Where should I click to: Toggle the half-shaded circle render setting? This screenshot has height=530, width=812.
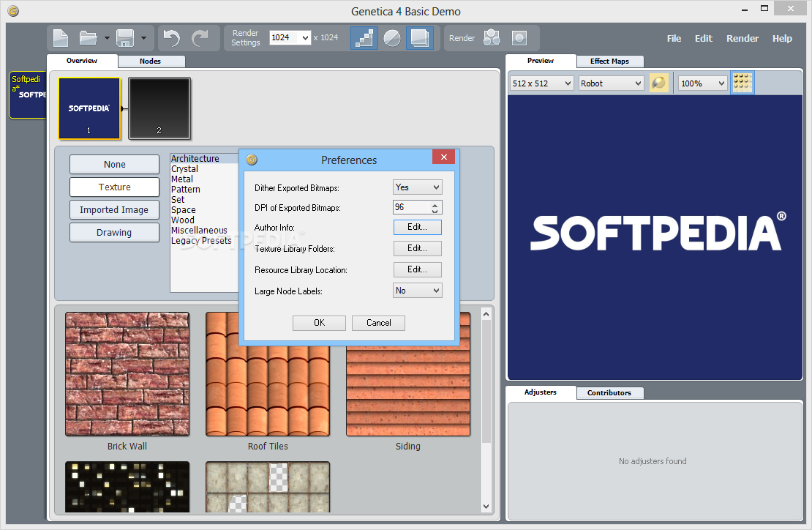tap(392, 38)
